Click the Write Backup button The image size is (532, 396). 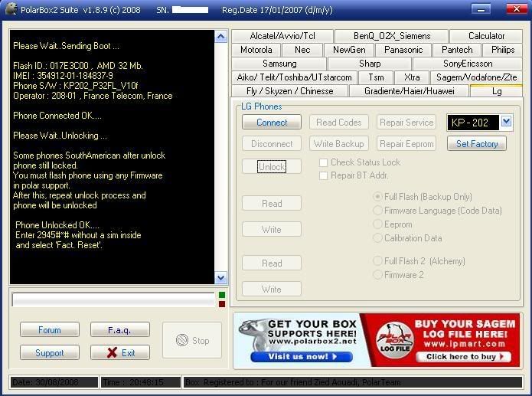pos(338,144)
